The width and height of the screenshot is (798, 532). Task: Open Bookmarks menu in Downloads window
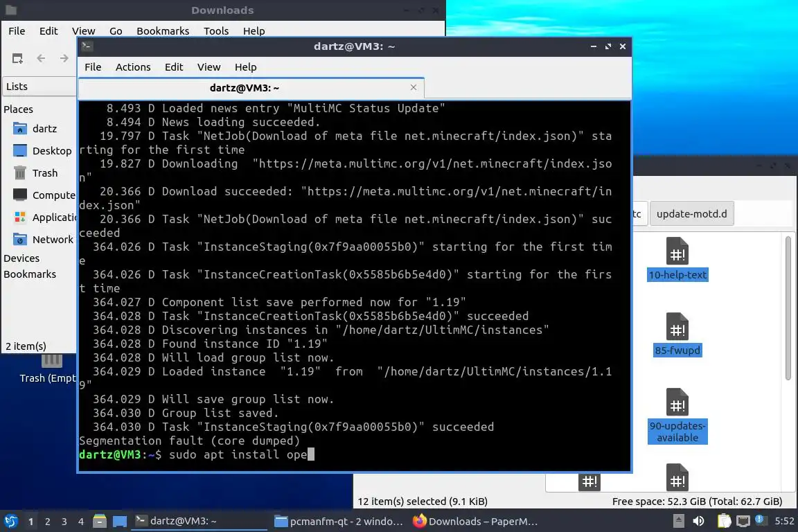pyautogui.click(x=163, y=31)
